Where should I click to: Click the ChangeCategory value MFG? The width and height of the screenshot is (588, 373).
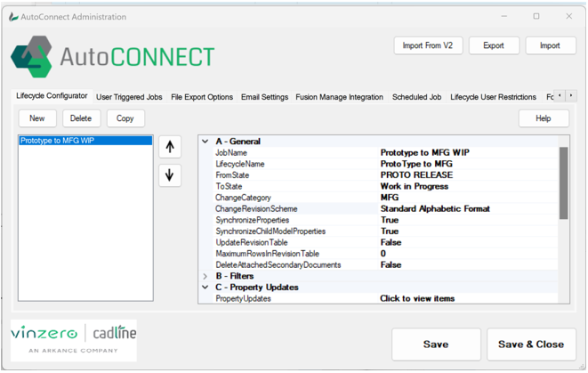tap(390, 198)
